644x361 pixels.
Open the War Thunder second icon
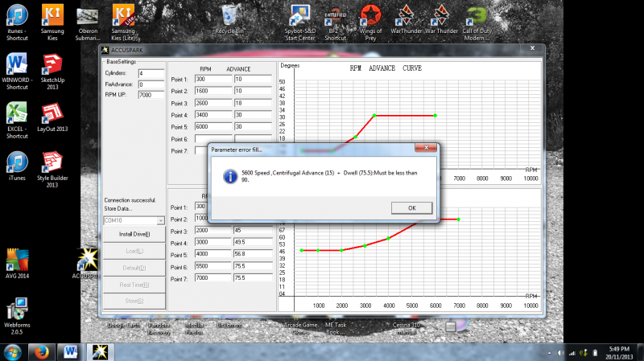point(441,19)
